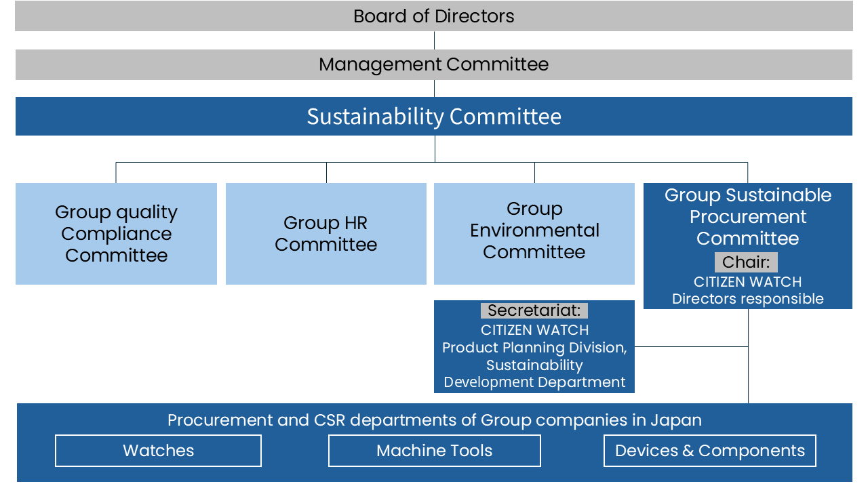Click Group Sustainable Procurement Committee title
868x488 pixels.
tap(748, 217)
